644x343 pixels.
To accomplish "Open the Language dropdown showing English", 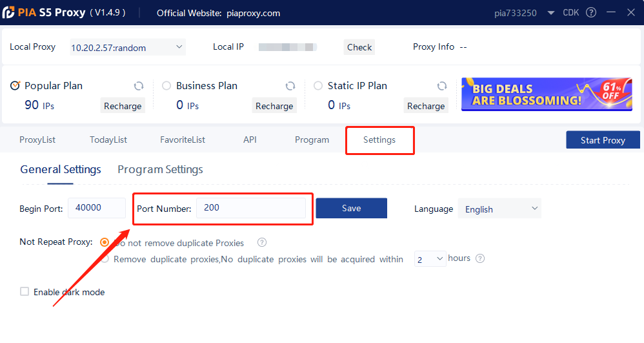I will [x=499, y=209].
